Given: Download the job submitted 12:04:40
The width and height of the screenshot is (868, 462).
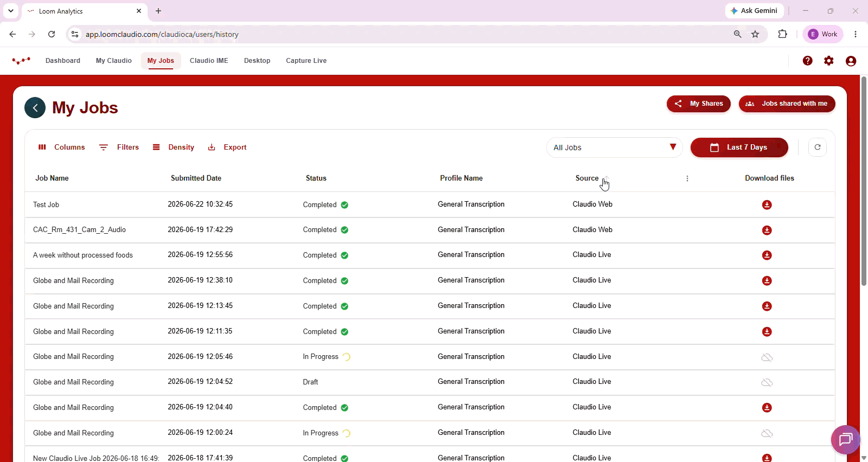Looking at the screenshot, I should coord(767,408).
